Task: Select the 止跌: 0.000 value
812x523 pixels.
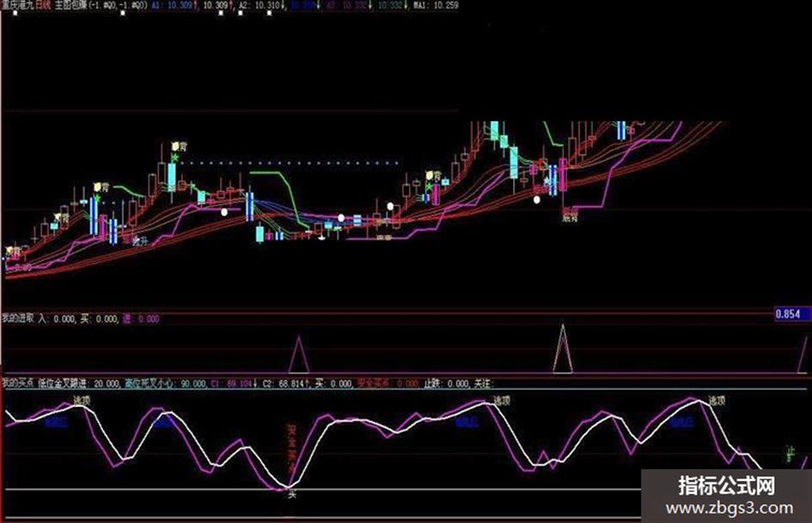Action: coord(447,384)
